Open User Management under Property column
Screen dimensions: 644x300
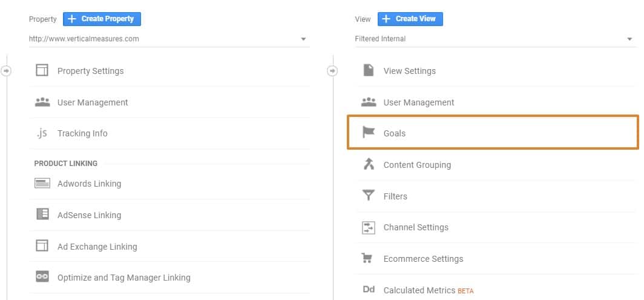point(93,102)
